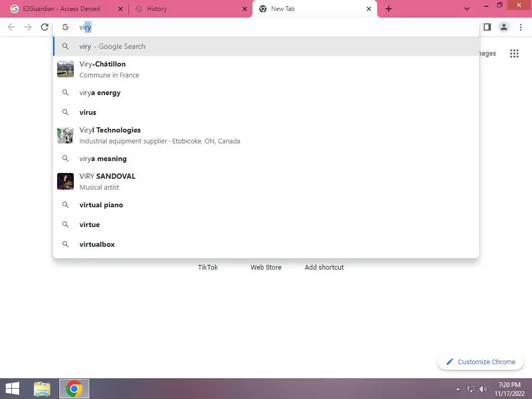This screenshot has height=399, width=532.
Task: Open the Web Store shortcut
Action: pos(266,268)
